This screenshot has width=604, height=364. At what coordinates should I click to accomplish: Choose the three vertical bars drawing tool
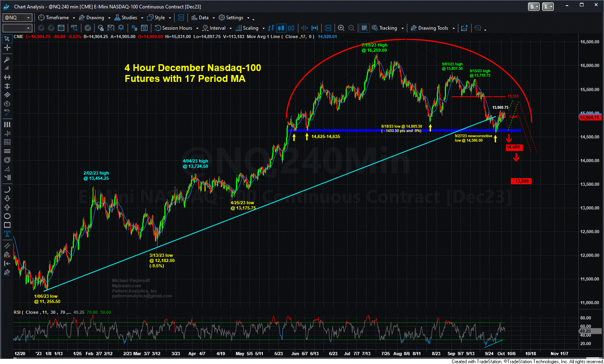(6, 125)
